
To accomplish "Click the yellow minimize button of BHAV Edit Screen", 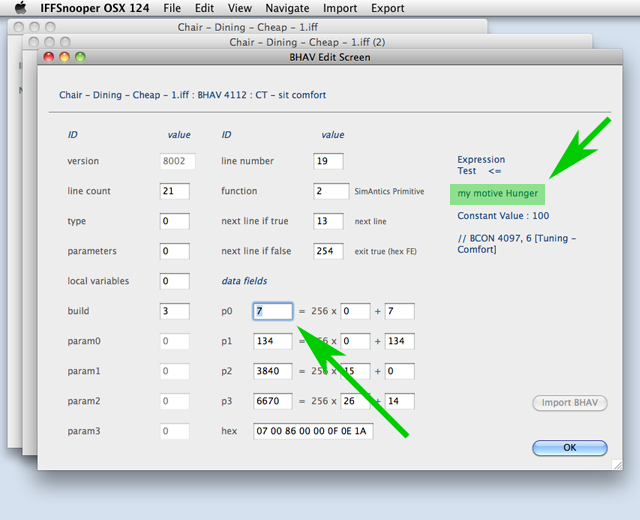I will (x=64, y=58).
